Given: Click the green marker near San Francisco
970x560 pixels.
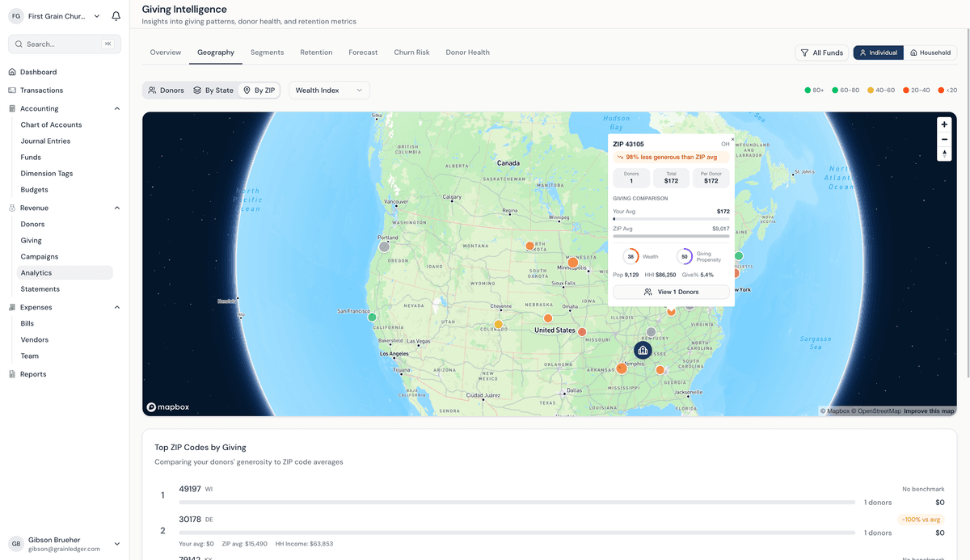Looking at the screenshot, I should (372, 318).
